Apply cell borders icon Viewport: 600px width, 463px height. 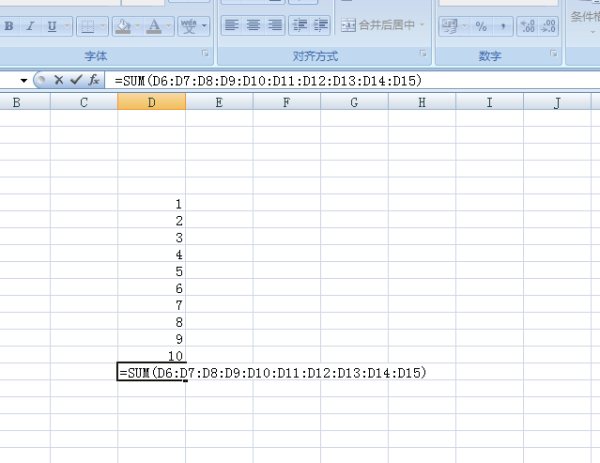tap(88, 26)
